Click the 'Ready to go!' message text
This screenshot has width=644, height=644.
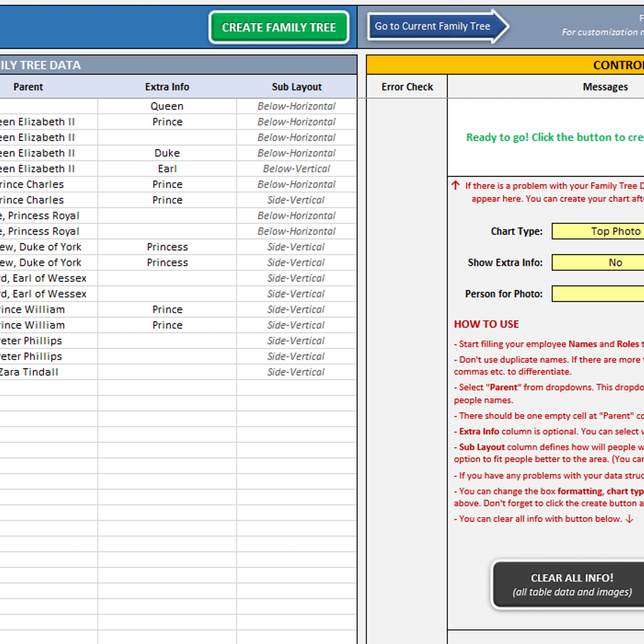point(555,137)
